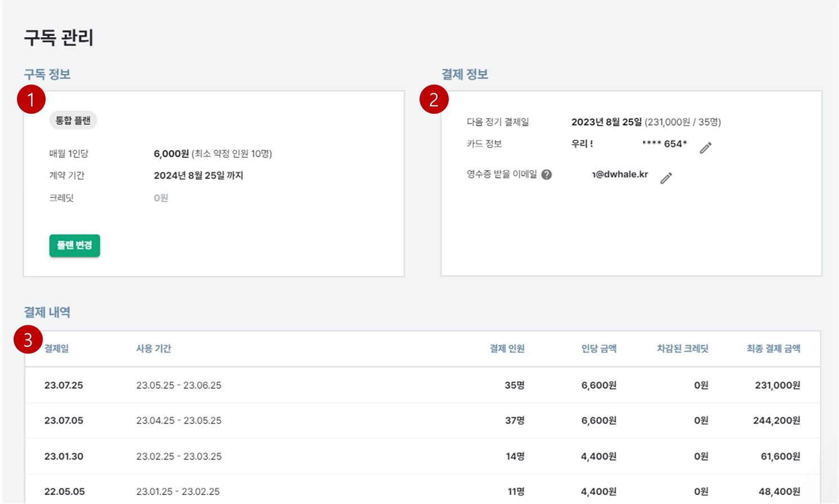Click 인당 금액 column header

(x=599, y=349)
